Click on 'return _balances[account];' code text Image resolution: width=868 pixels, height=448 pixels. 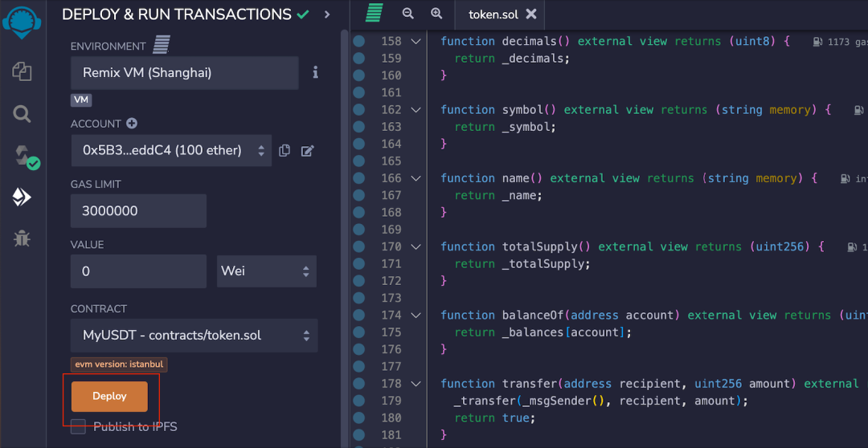click(543, 332)
